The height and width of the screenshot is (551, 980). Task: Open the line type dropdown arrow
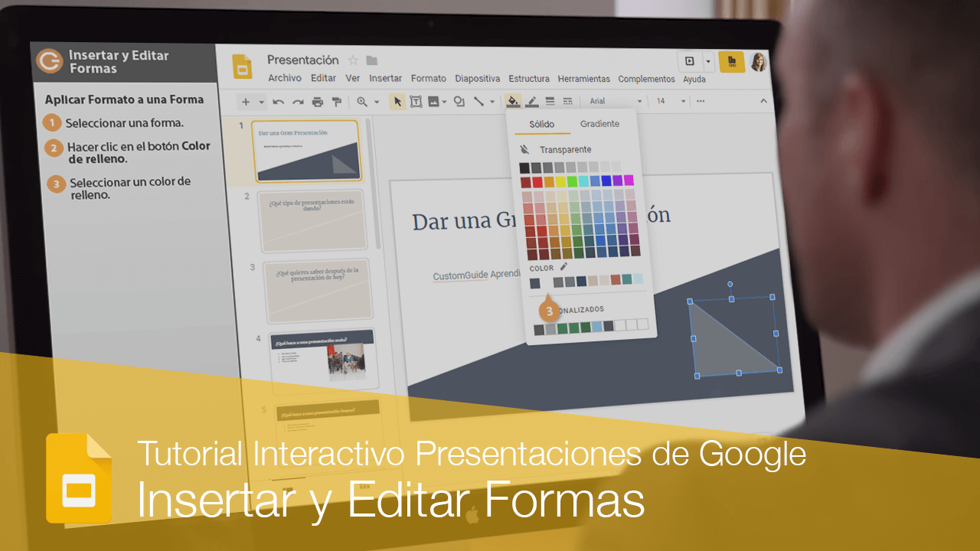coord(491,102)
